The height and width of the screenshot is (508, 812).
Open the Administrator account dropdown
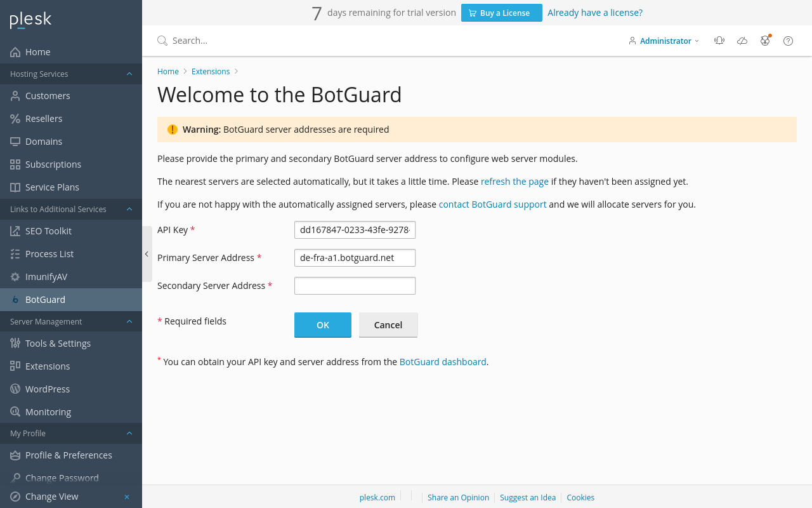(664, 41)
